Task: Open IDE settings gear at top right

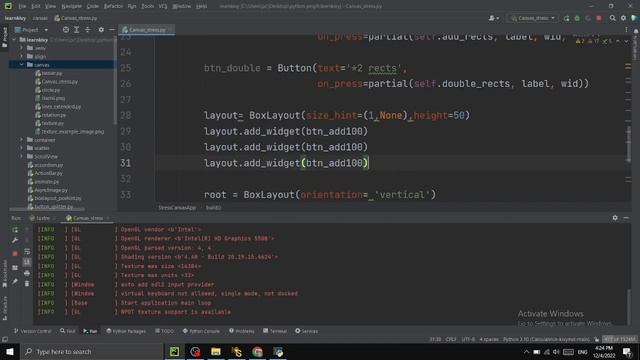Action: click(623, 18)
